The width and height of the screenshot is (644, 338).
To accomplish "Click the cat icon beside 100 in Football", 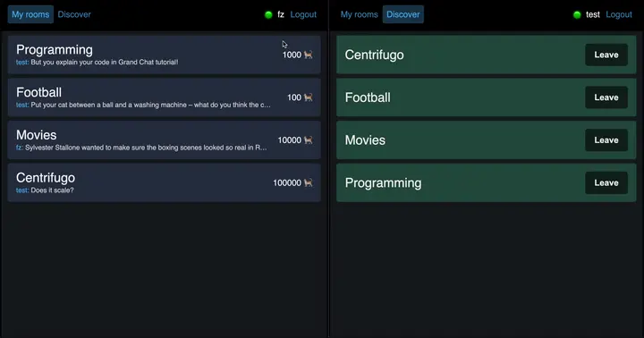I will coord(308,97).
